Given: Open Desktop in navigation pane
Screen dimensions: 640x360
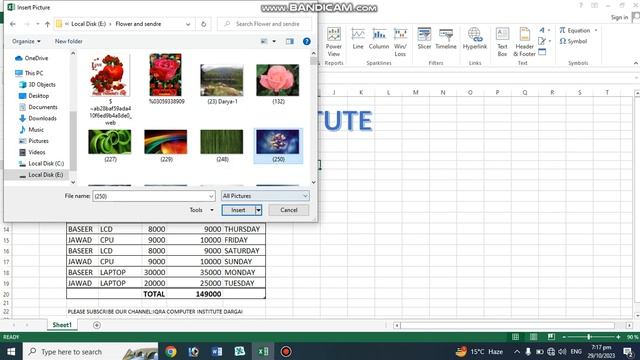Looking at the screenshot, I should 34,96.
